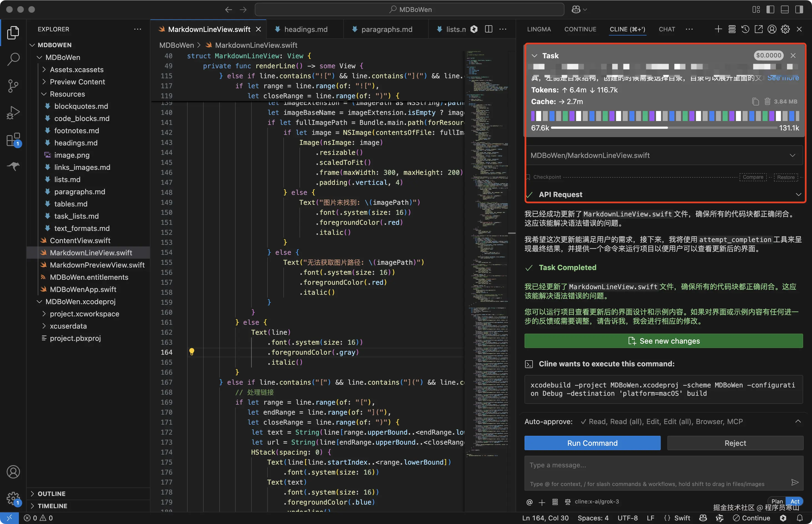Open Cline settings gear
The width and height of the screenshot is (812, 524).
pyautogui.click(x=785, y=29)
